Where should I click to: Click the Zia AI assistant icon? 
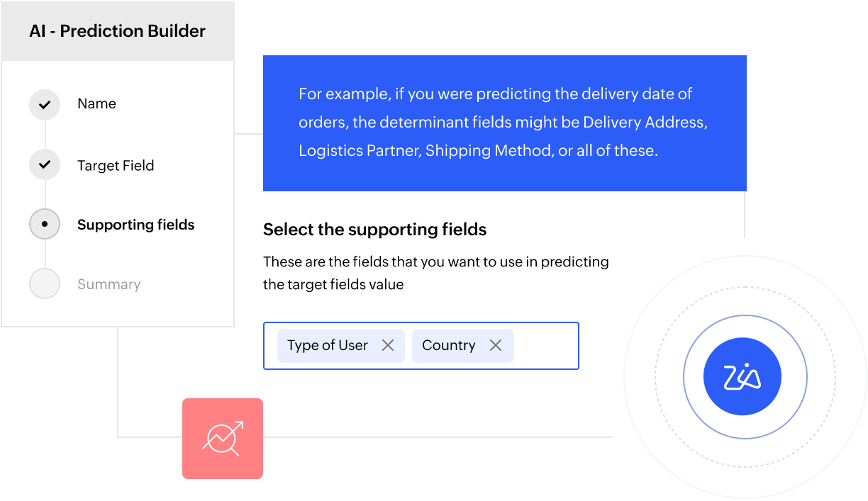click(x=742, y=377)
